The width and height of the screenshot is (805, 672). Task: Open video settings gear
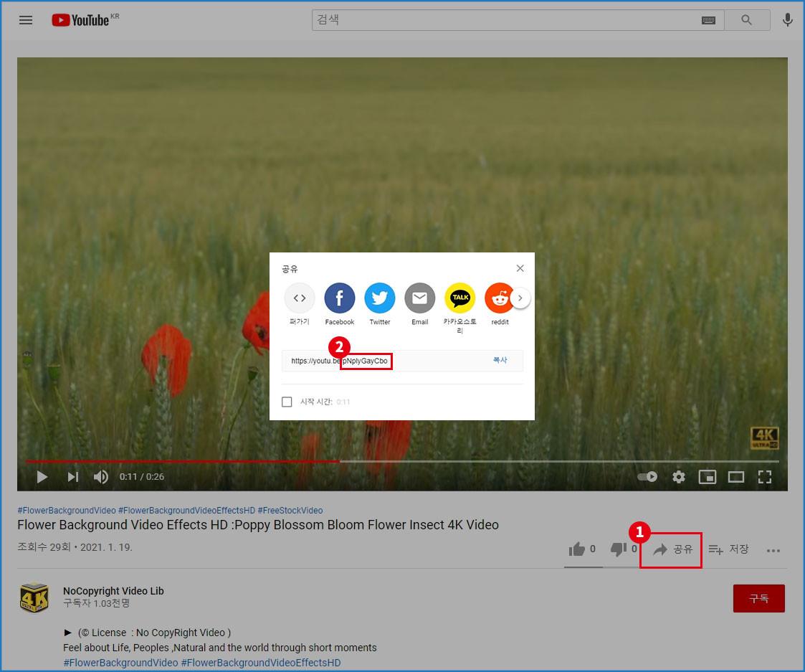coord(678,477)
